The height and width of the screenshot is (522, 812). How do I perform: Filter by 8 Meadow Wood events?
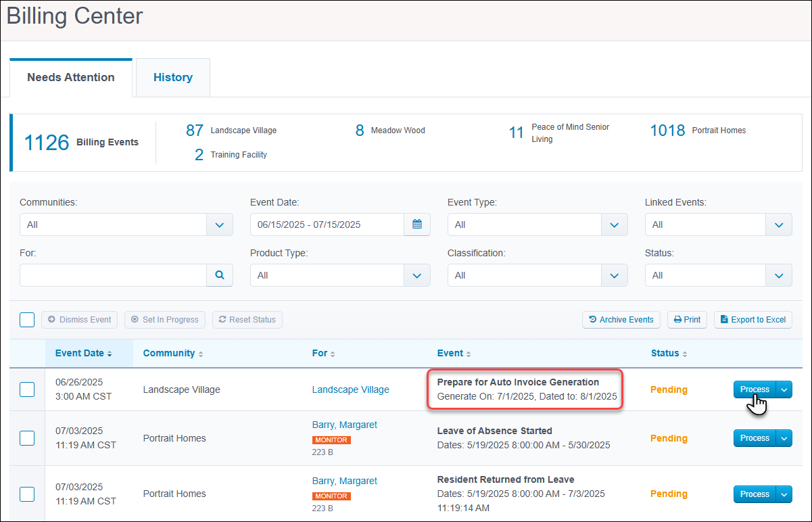click(390, 130)
